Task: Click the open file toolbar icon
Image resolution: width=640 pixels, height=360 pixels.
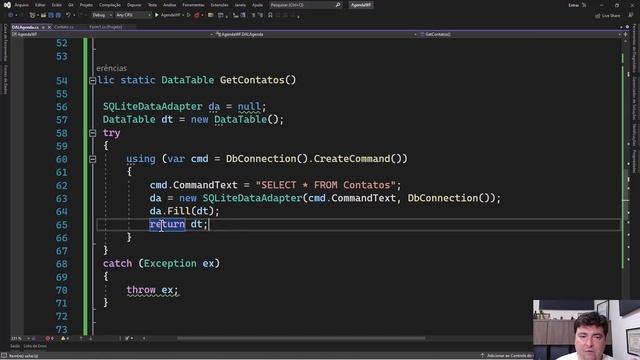Action: [43, 15]
